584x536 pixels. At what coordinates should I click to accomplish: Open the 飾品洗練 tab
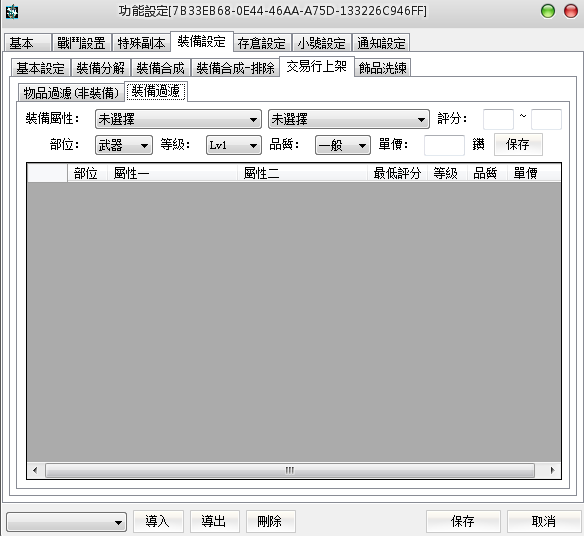(x=383, y=68)
